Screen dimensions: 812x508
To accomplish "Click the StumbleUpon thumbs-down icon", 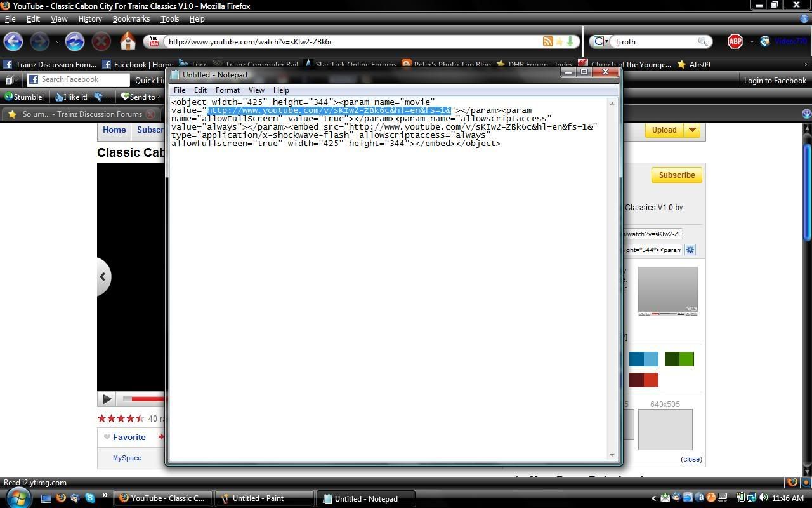I will click(98, 97).
